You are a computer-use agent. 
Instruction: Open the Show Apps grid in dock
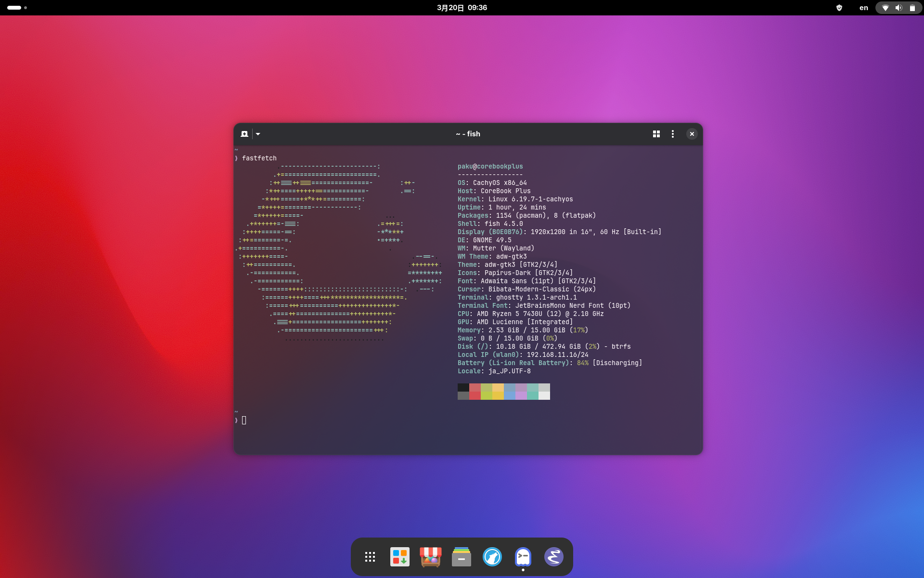[370, 557]
